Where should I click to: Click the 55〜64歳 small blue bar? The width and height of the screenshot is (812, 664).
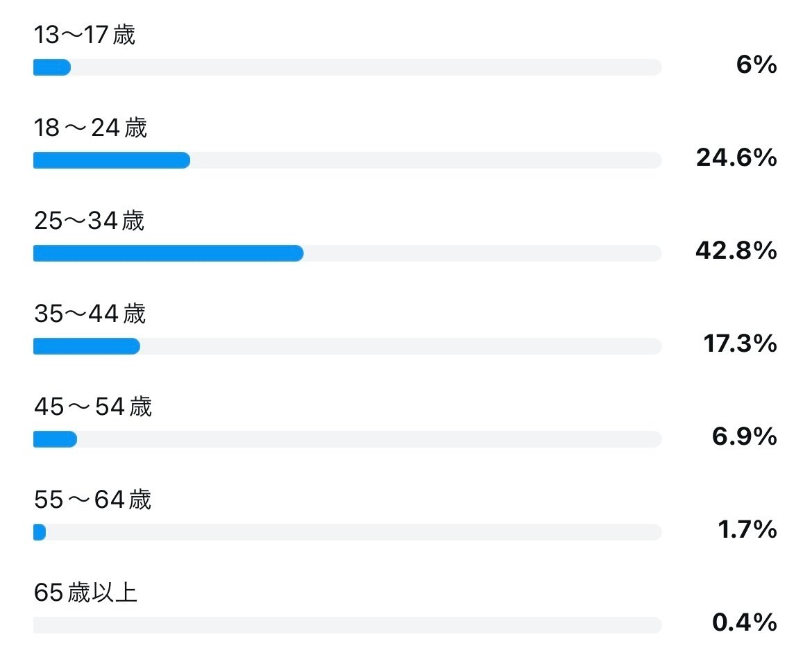40,532
